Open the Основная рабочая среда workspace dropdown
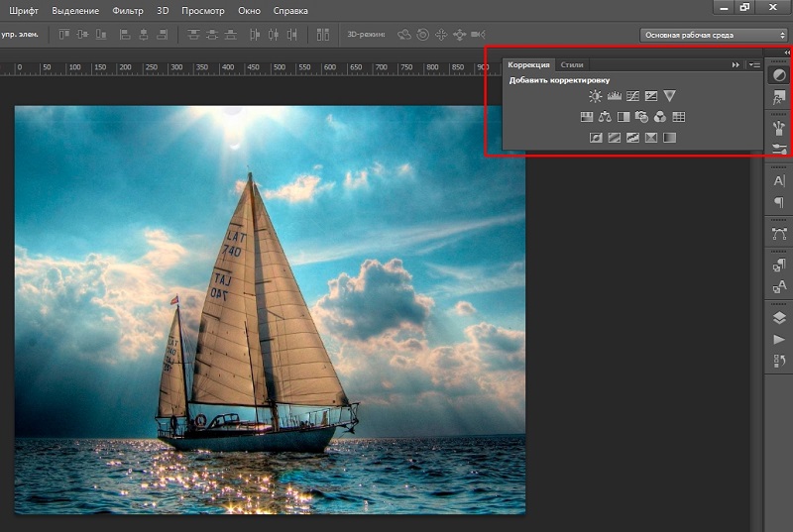793x532 pixels. [714, 35]
